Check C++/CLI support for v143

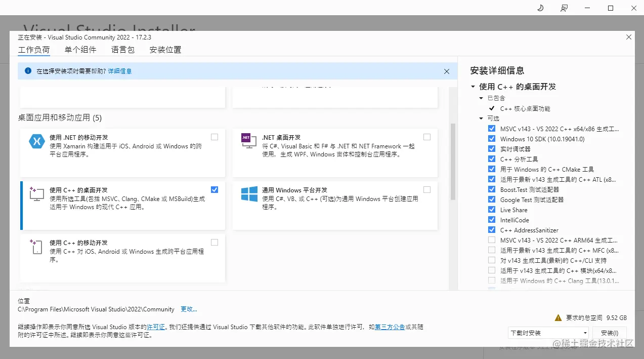pyautogui.click(x=492, y=260)
